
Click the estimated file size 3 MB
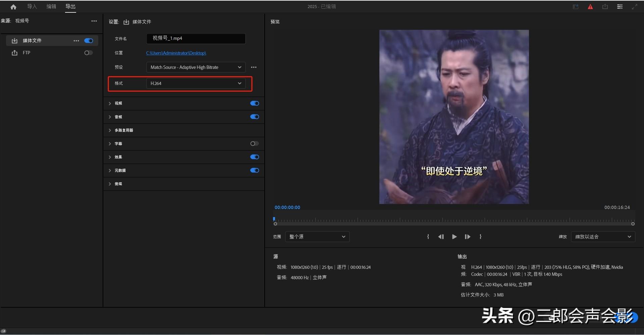[x=498, y=295]
